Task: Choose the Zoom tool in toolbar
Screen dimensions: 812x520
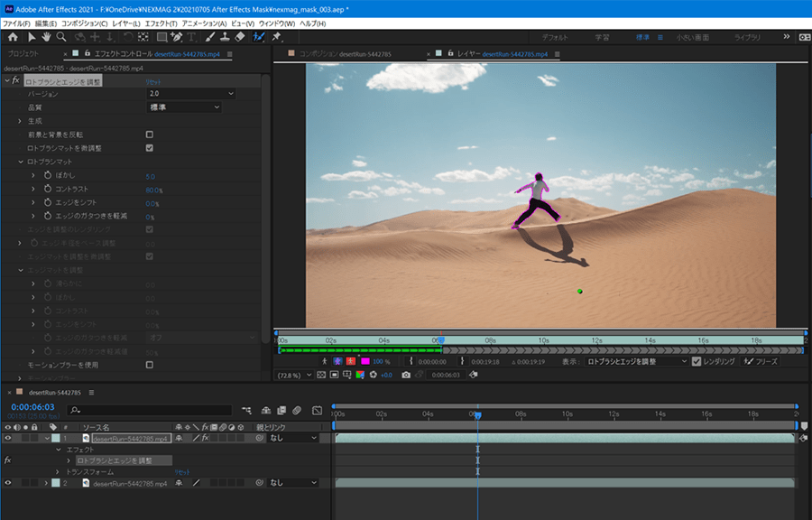Action: coord(61,37)
